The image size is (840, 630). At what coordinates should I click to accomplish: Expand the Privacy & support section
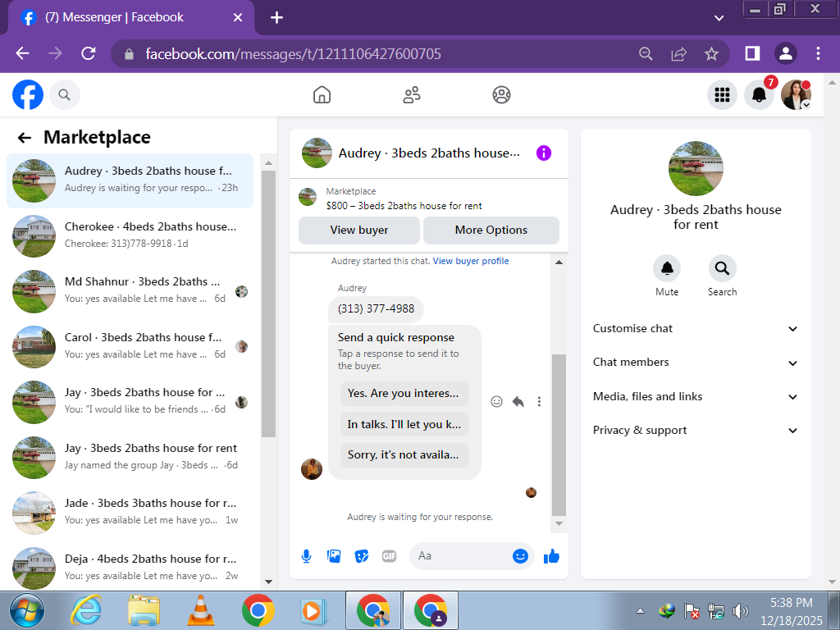click(x=695, y=431)
